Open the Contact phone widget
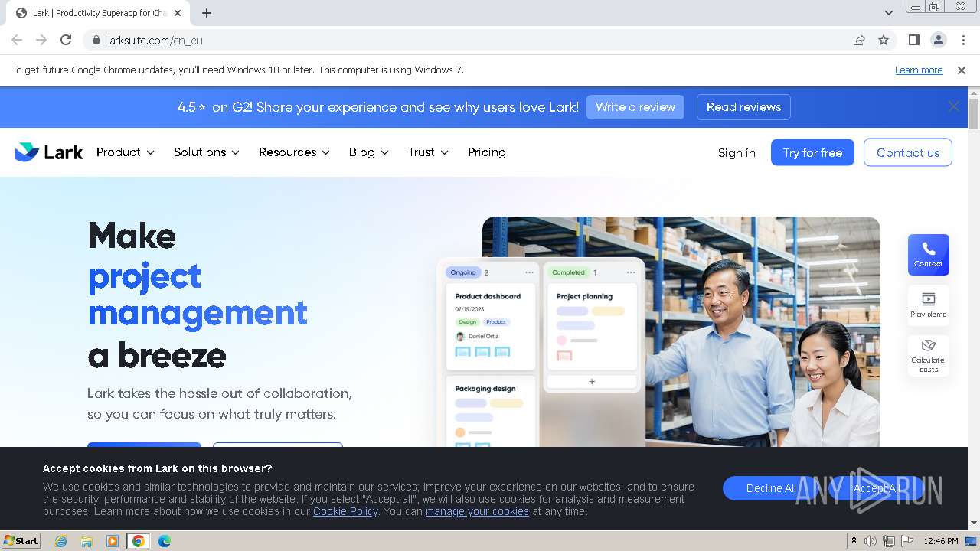This screenshot has width=980, height=551. coord(928,255)
